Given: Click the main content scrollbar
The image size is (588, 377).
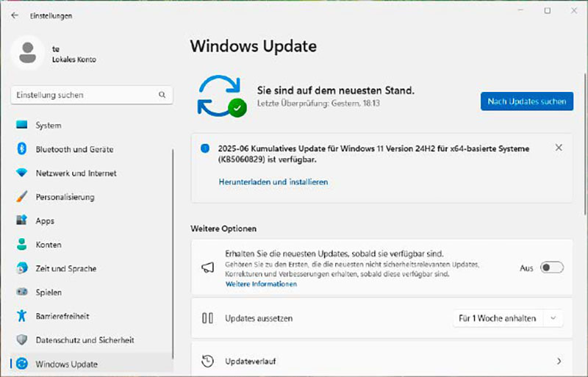Looking at the screenshot, I should click(x=584, y=143).
